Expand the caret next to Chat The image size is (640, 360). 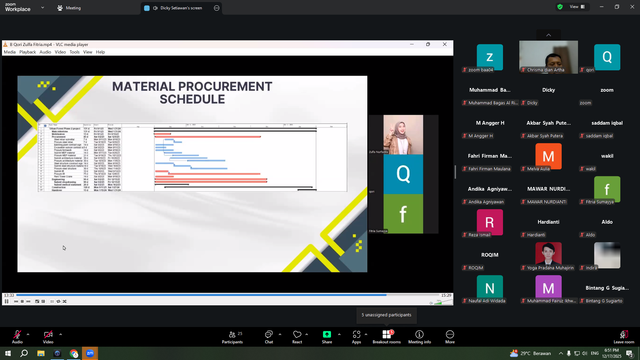280,335
